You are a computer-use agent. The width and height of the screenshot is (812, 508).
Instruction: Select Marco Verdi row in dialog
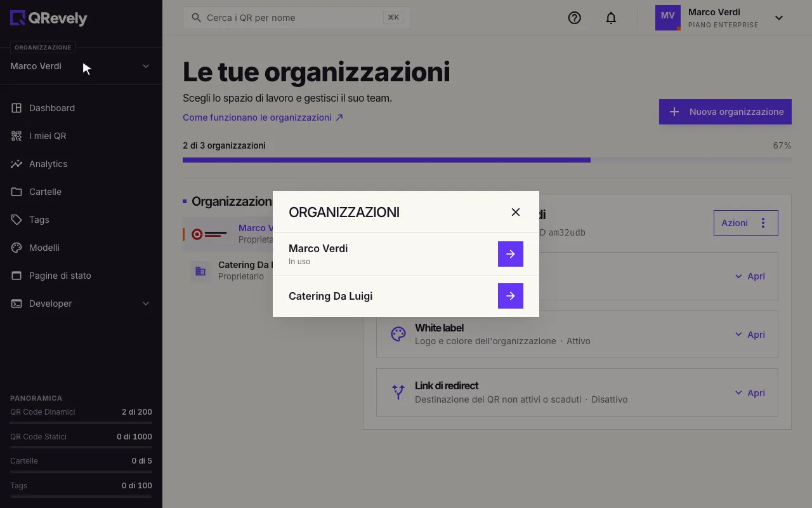point(406,254)
